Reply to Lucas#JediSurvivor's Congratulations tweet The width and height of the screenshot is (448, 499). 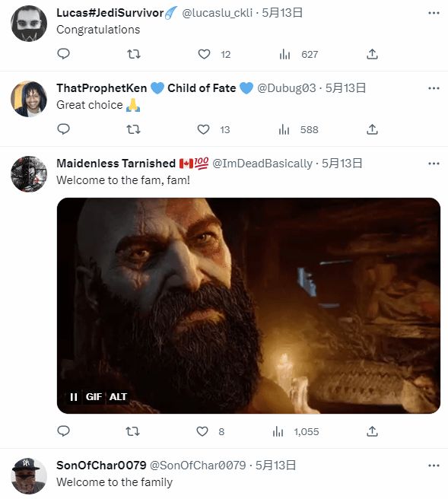point(63,54)
